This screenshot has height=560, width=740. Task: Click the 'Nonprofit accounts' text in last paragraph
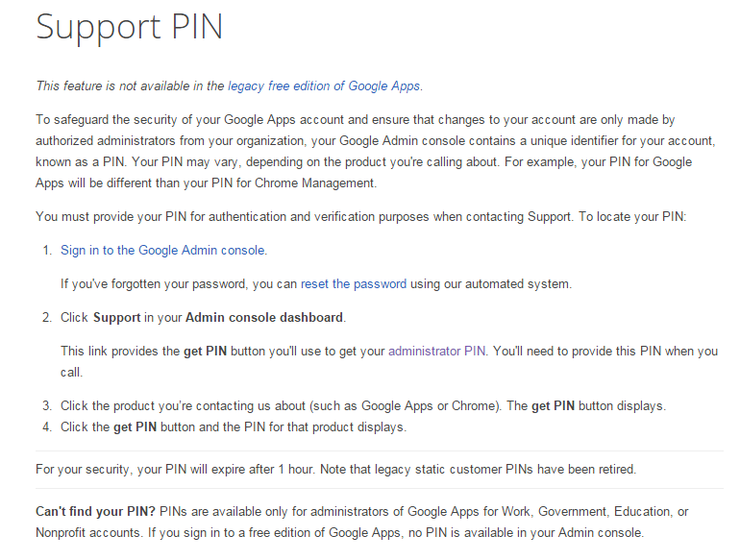pos(87,533)
